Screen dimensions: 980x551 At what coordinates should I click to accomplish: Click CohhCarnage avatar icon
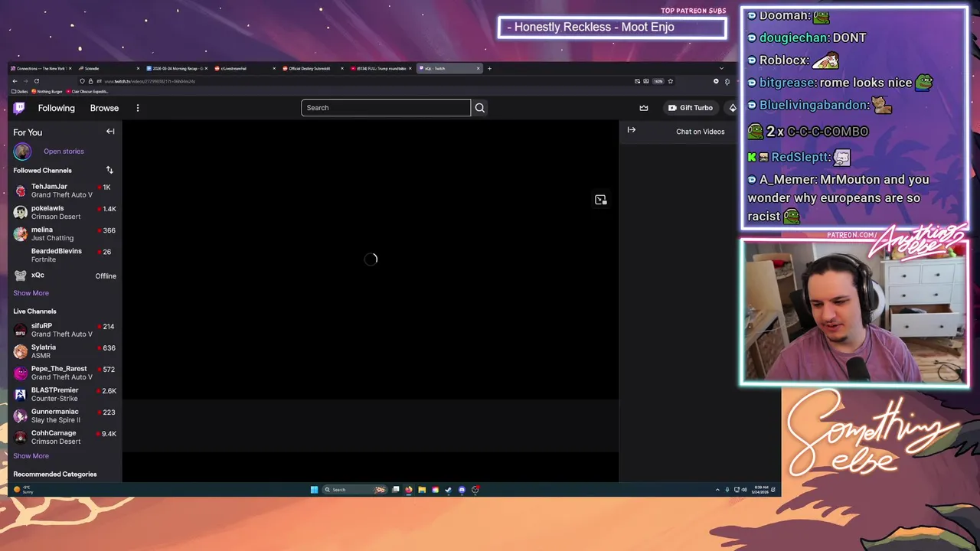[x=21, y=437]
